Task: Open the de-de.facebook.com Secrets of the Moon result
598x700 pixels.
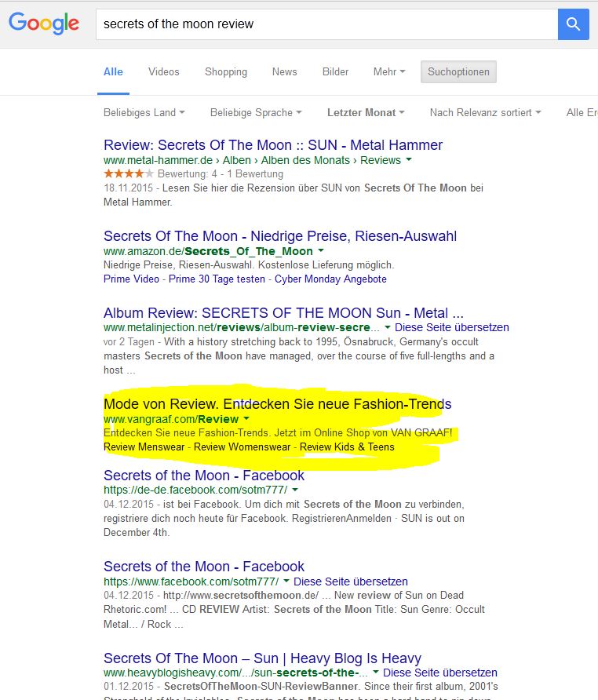Action: tap(204, 476)
